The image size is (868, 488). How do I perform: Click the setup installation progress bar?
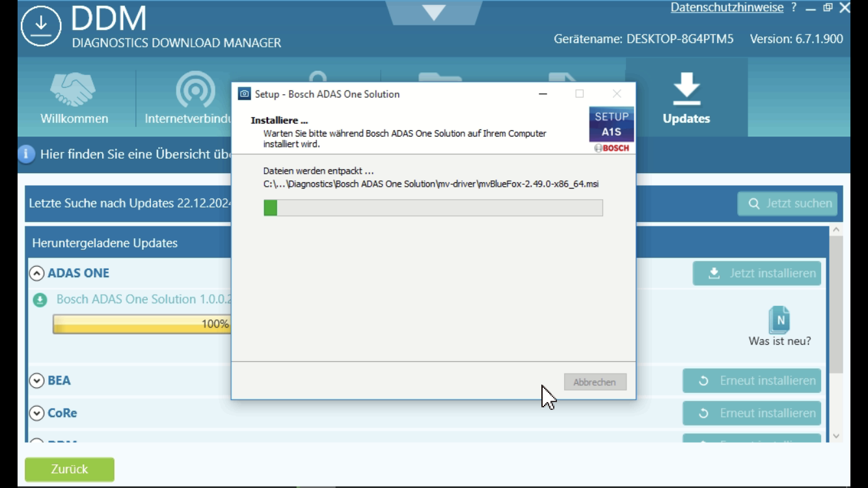click(x=433, y=208)
